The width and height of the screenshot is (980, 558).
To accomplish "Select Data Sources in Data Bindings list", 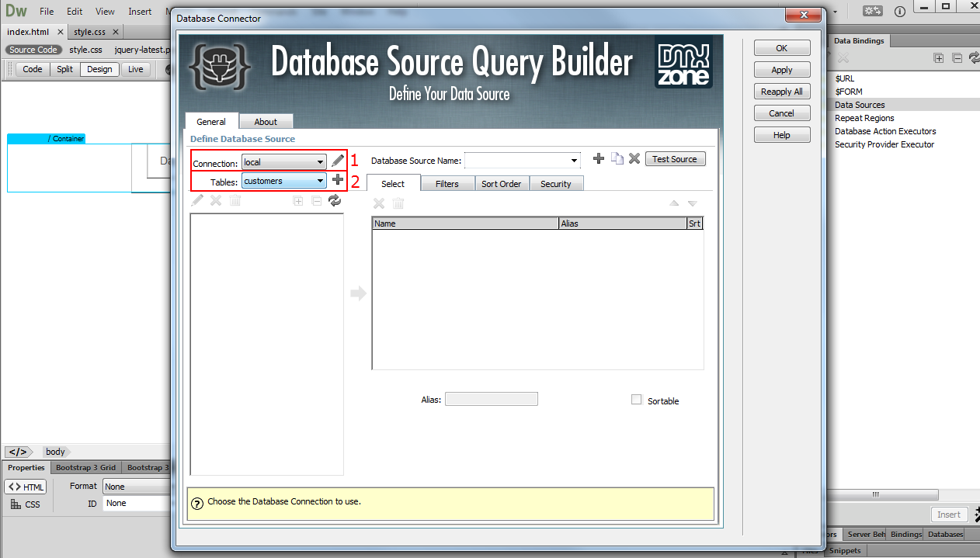I will point(860,105).
